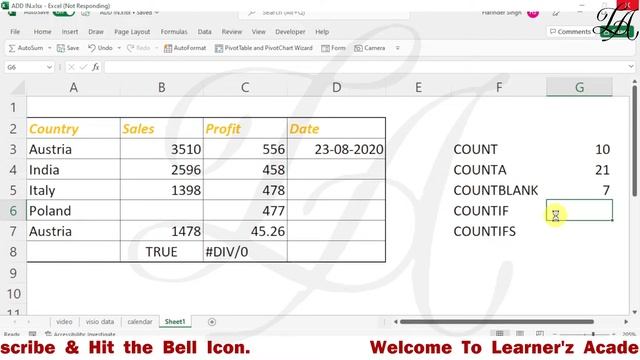Add a new sheet with plus icon
Screen dimensions: 640x360
click(211, 322)
